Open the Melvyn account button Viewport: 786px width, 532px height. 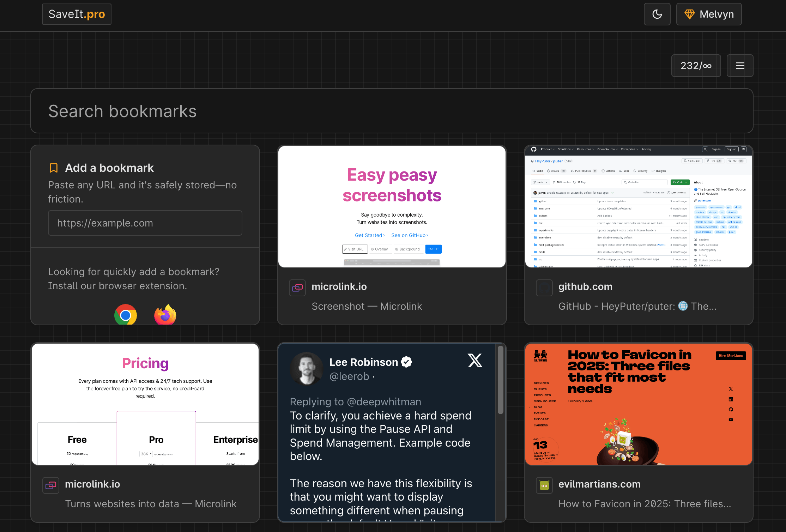point(709,14)
